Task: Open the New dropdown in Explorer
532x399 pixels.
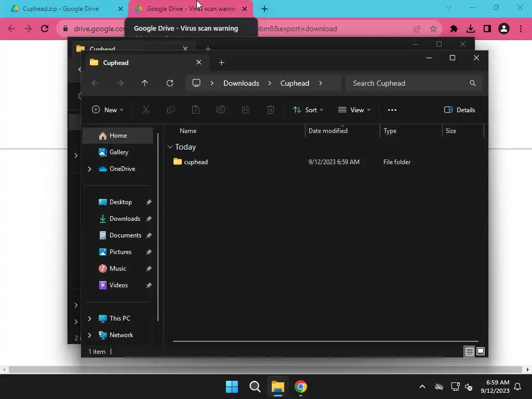Action: (108, 110)
